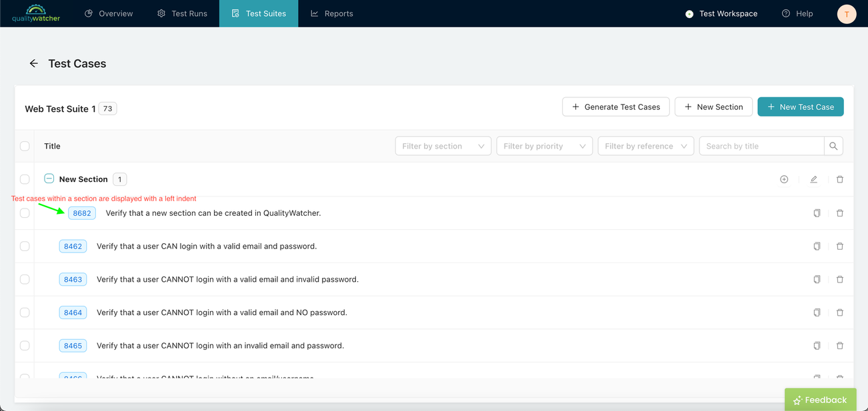The image size is (868, 411).
Task: Duplicate test case 8465 with the copy icon
Action: click(x=817, y=346)
